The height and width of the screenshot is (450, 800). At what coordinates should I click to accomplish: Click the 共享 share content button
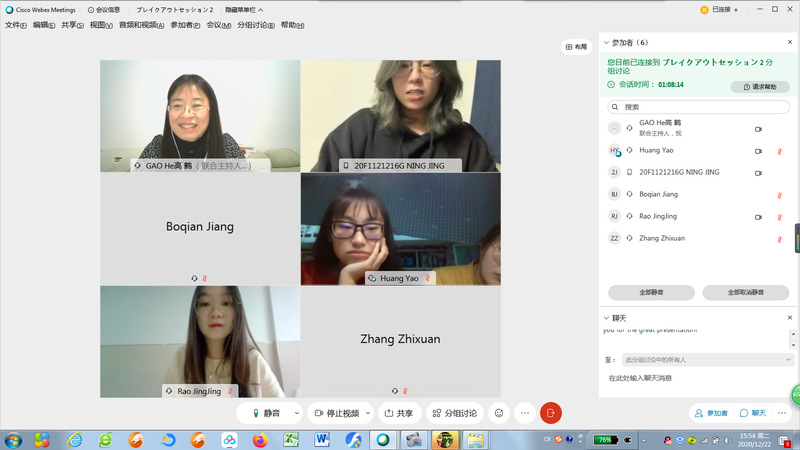[398, 412]
